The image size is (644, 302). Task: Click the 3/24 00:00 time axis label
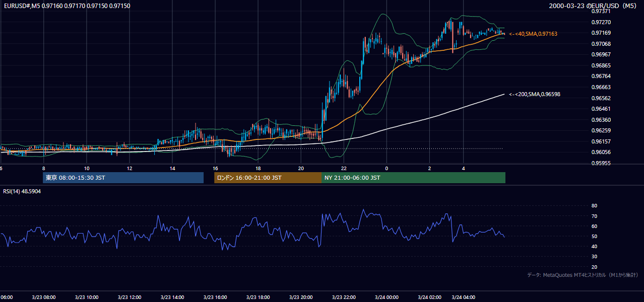(x=387, y=297)
